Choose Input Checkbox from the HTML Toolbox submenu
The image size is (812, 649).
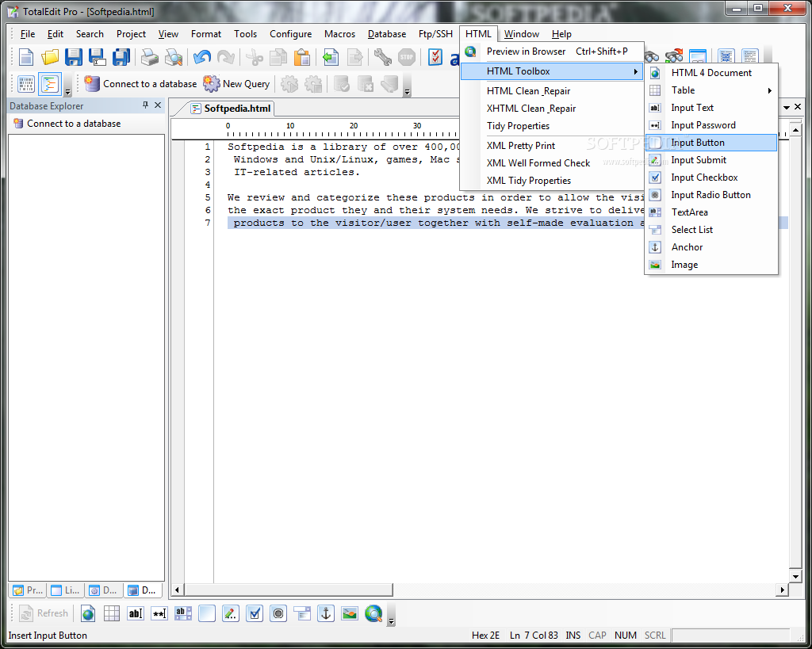[x=711, y=178]
